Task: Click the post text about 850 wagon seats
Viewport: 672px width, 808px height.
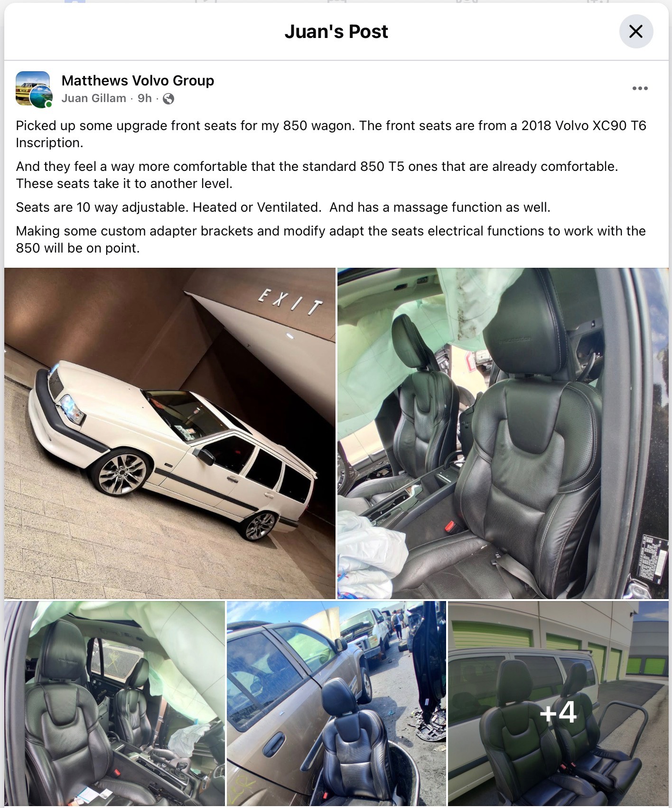Action: 331,134
